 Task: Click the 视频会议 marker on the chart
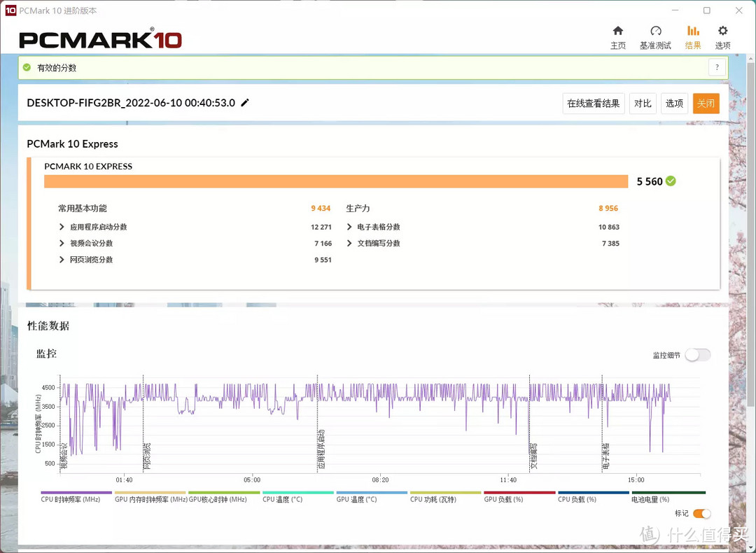pos(64,456)
